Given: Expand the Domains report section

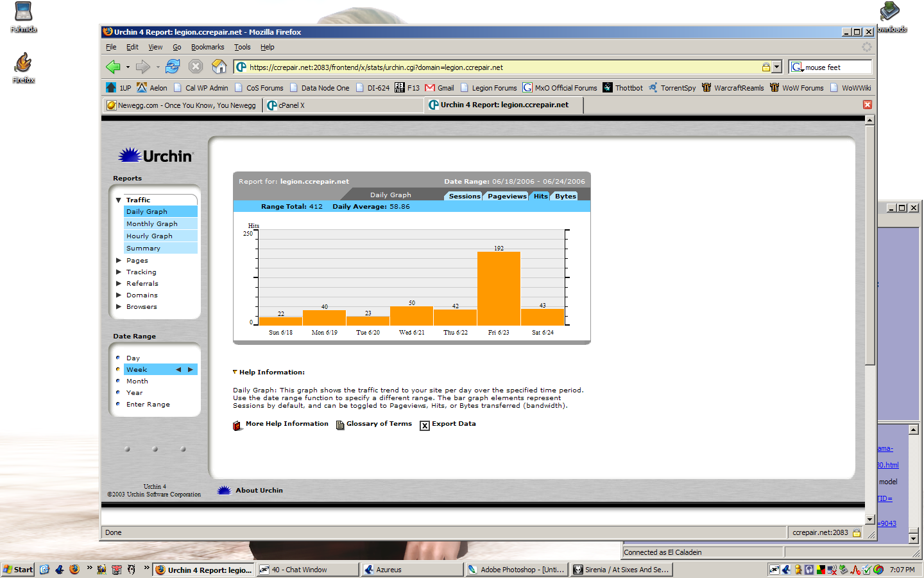Looking at the screenshot, I should coord(119,295).
